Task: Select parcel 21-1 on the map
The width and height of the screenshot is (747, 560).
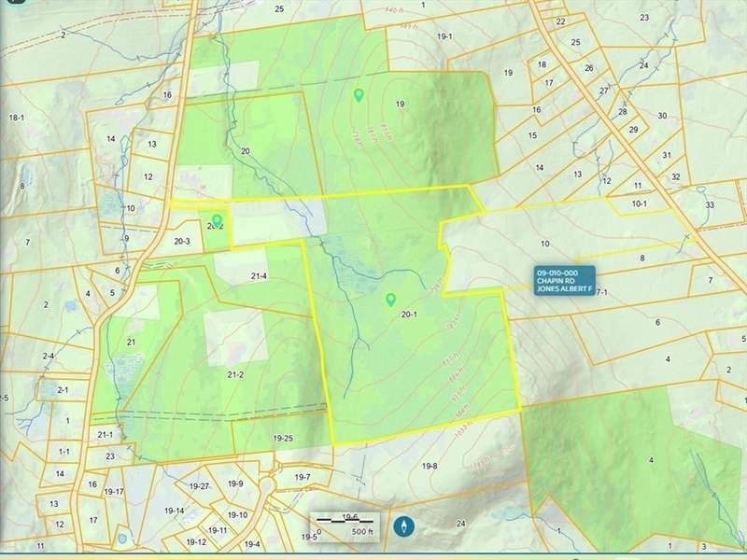Action: point(105,434)
